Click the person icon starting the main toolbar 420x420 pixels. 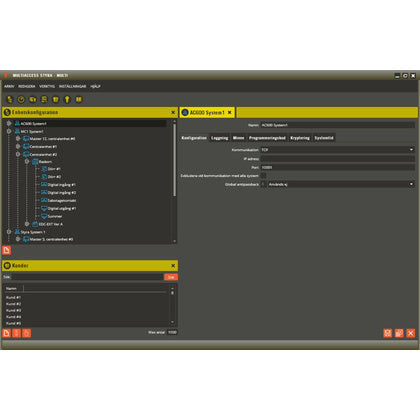pos(10,99)
